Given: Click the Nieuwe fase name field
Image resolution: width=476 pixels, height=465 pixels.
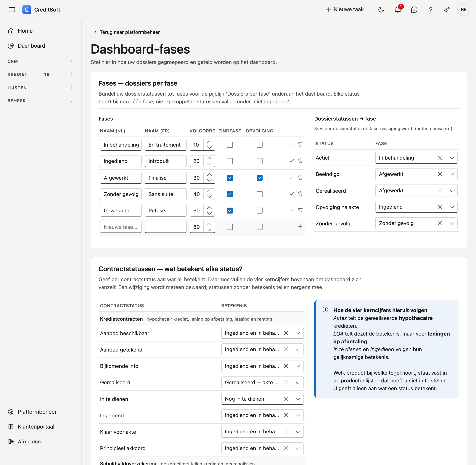Looking at the screenshot, I should 121,227.
